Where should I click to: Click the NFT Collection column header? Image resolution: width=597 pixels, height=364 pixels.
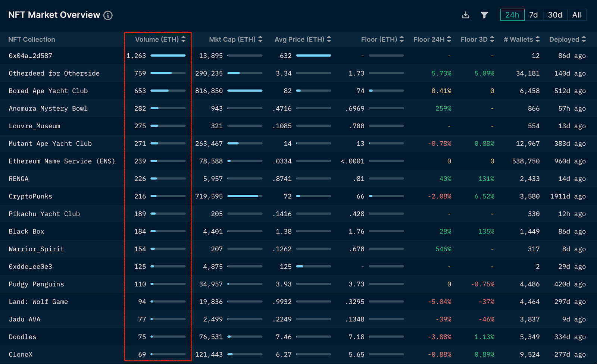pyautogui.click(x=32, y=40)
